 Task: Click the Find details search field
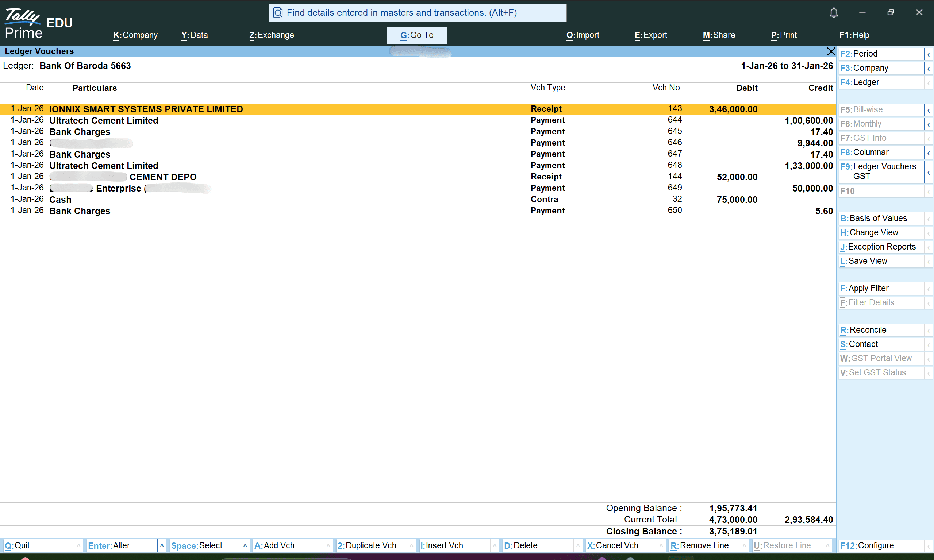(x=418, y=13)
